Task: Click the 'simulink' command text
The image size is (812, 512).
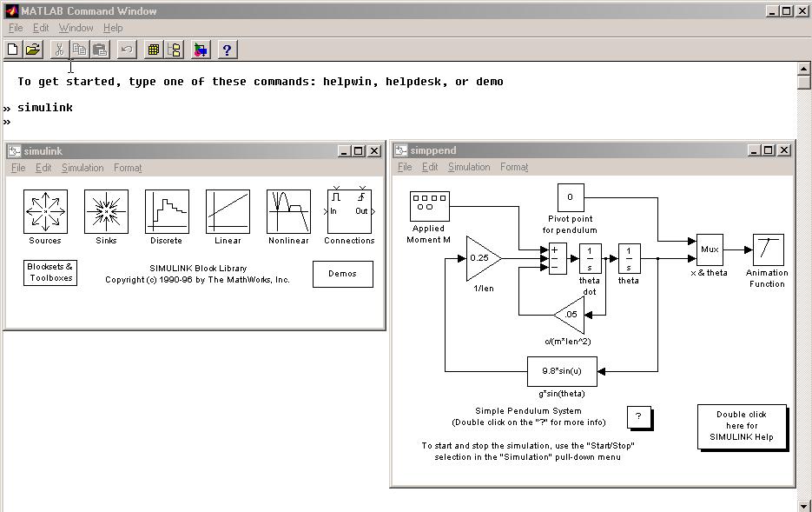Action: click(x=45, y=108)
